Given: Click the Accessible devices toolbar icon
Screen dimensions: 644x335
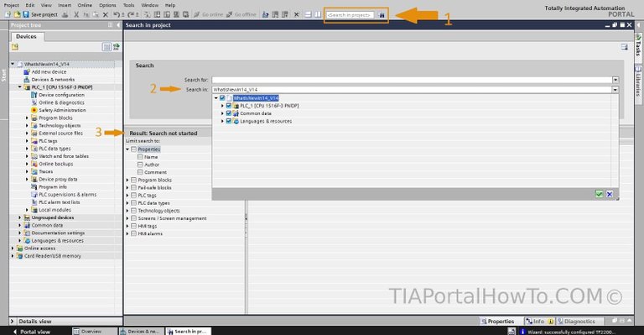Looking at the screenshot, I should point(265,14).
